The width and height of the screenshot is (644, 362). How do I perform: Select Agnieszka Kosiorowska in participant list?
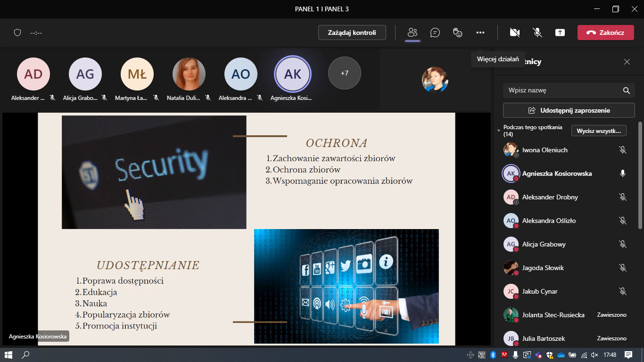557,173
